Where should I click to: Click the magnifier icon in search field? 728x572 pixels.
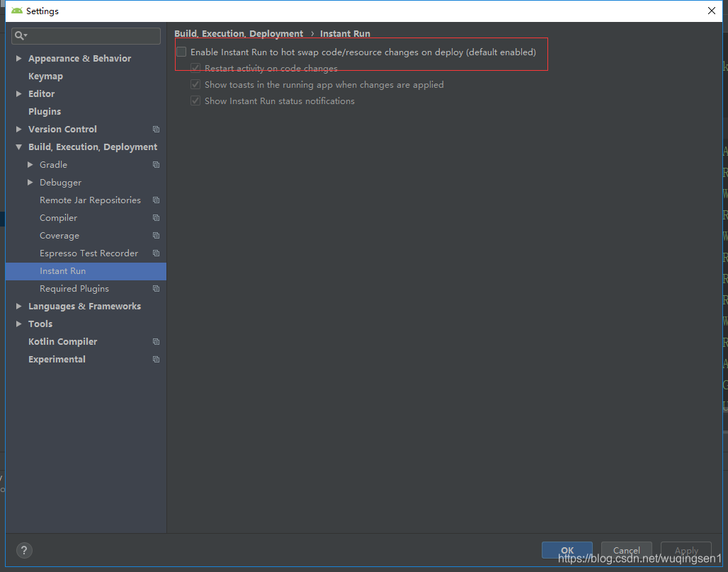[19, 35]
